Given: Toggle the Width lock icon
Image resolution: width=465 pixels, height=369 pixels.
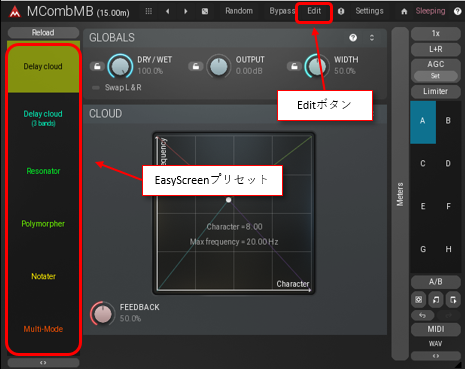Looking at the screenshot, I should click(294, 66).
